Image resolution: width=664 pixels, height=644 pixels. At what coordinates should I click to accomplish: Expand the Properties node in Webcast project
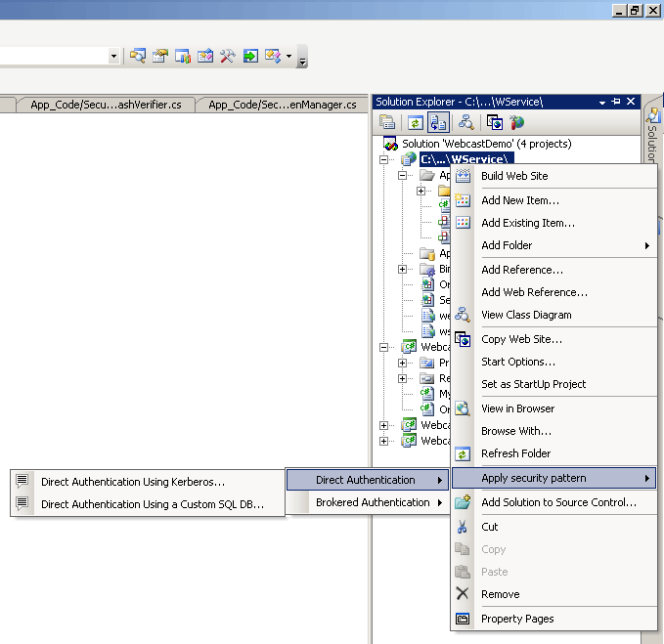click(402, 363)
